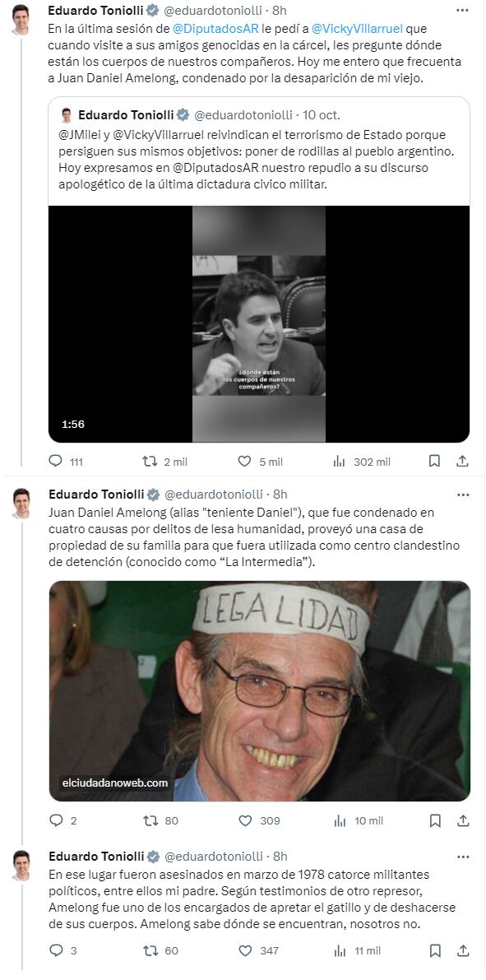
Task: Open Eduardo Toniolli's avatar on first tweet
Action: click(x=21, y=20)
